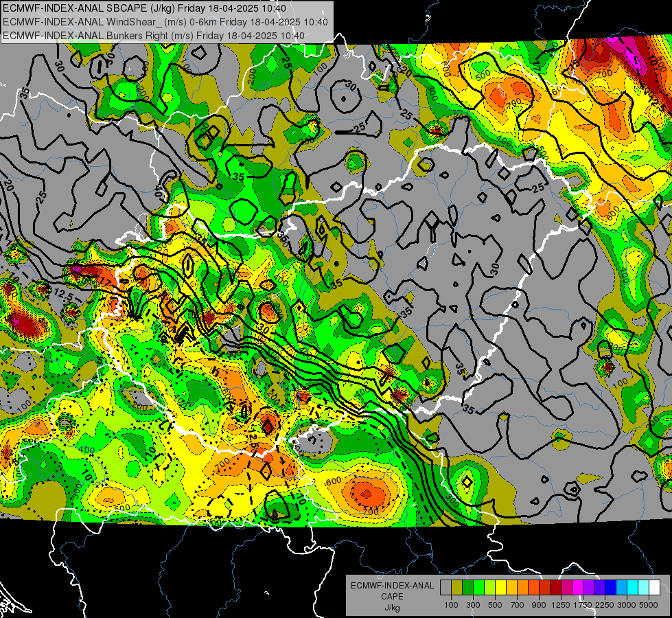Click the 500 legend tick value

[495, 605]
